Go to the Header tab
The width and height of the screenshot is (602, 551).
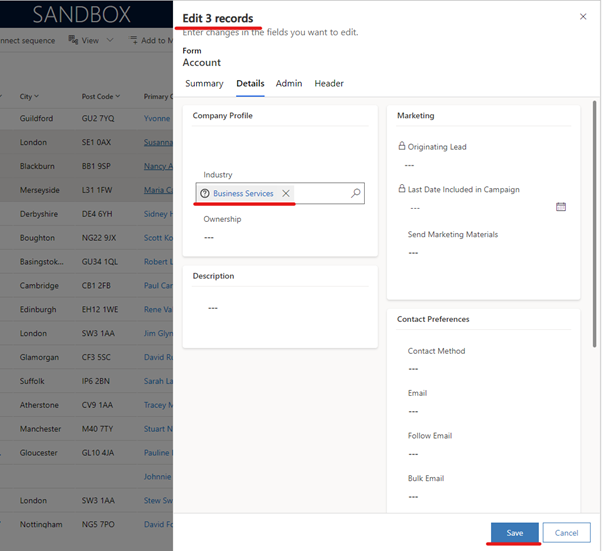[x=329, y=84]
